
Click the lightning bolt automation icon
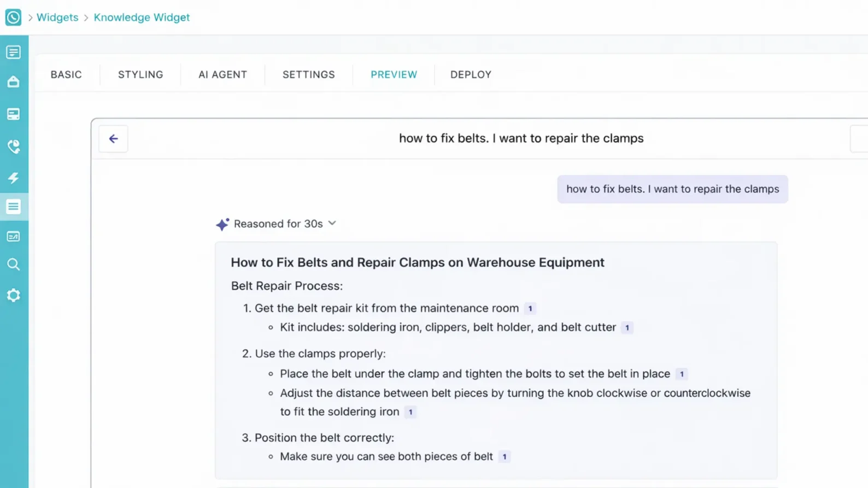pos(14,178)
